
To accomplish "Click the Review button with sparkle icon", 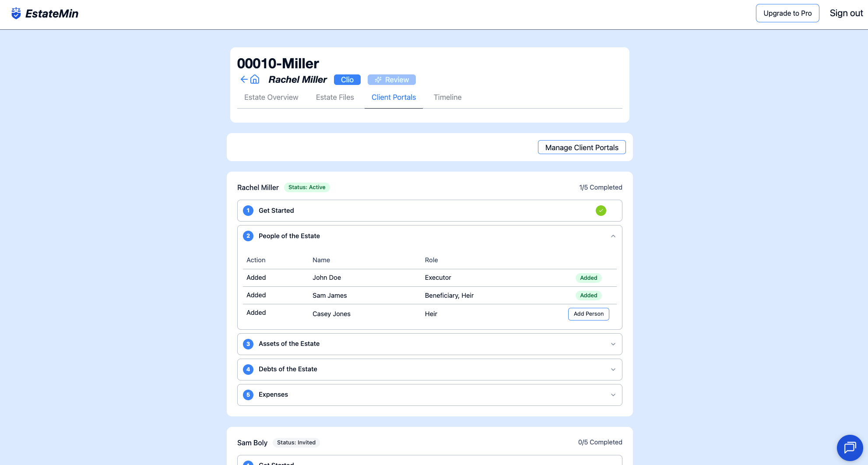I will click(391, 80).
